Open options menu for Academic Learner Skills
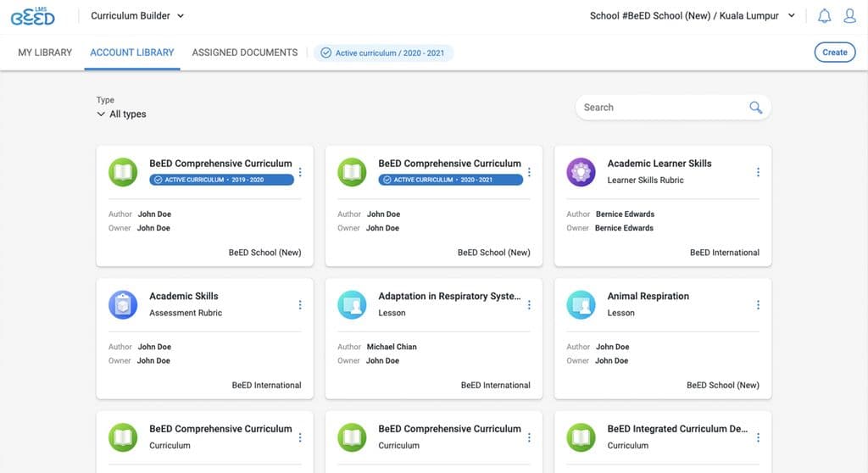Image resolution: width=868 pixels, height=473 pixels. click(758, 172)
